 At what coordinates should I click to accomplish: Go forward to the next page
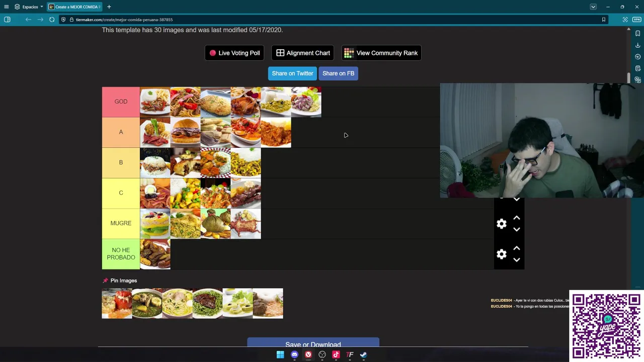[40, 20]
